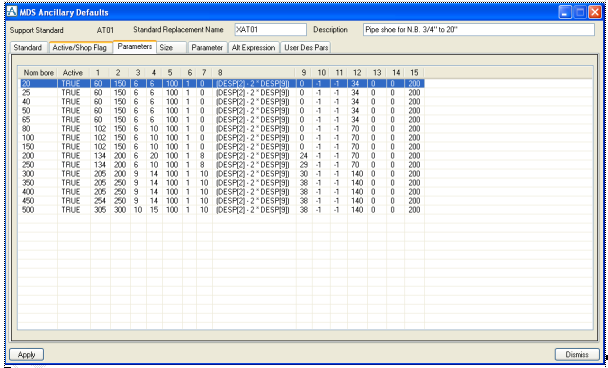Image resolution: width=608 pixels, height=368 pixels.
Task: Click the Nom bore column header
Action: 38,73
